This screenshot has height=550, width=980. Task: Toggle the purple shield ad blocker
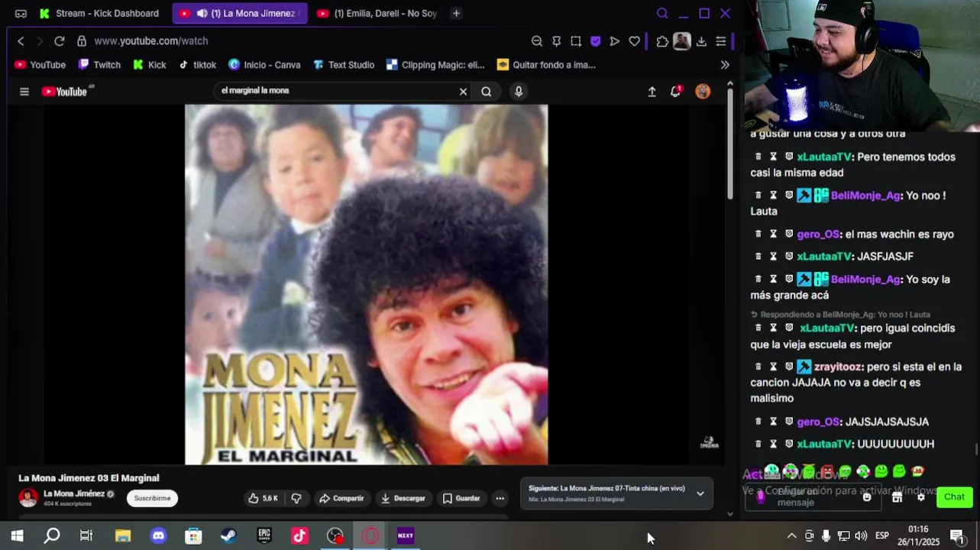pyautogui.click(x=596, y=41)
